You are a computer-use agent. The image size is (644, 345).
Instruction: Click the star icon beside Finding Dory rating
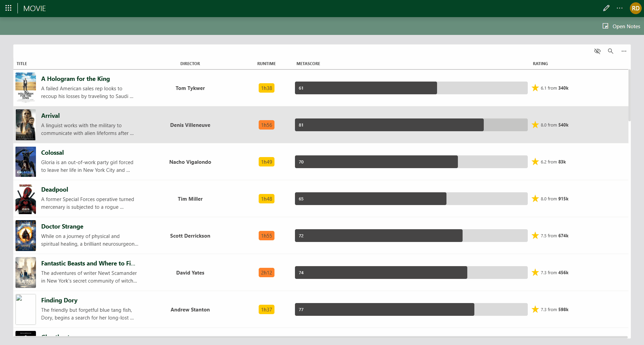pyautogui.click(x=535, y=309)
